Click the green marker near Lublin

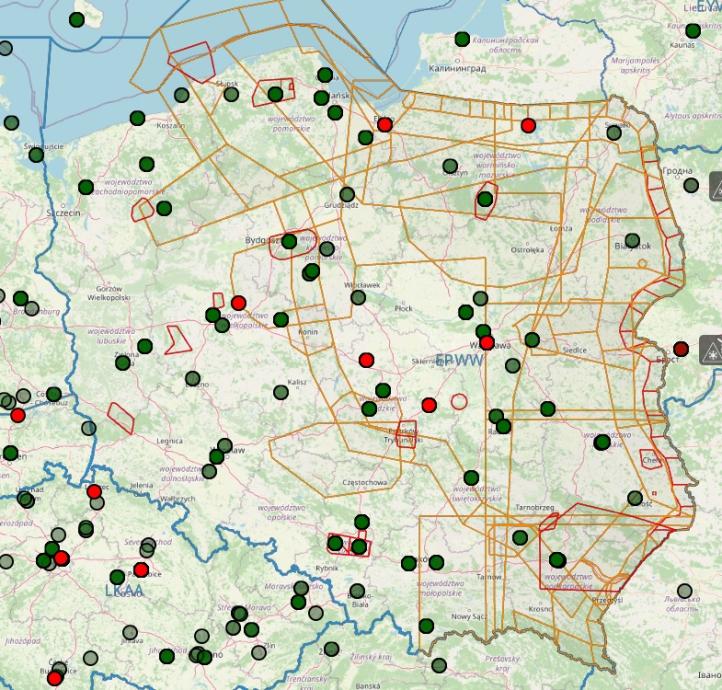[x=602, y=442]
